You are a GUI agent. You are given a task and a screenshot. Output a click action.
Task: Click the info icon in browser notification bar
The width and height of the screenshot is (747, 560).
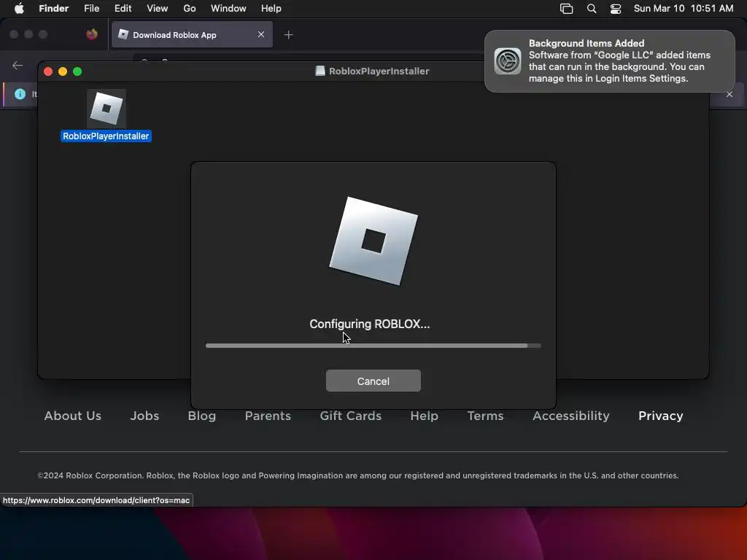pyautogui.click(x=20, y=94)
